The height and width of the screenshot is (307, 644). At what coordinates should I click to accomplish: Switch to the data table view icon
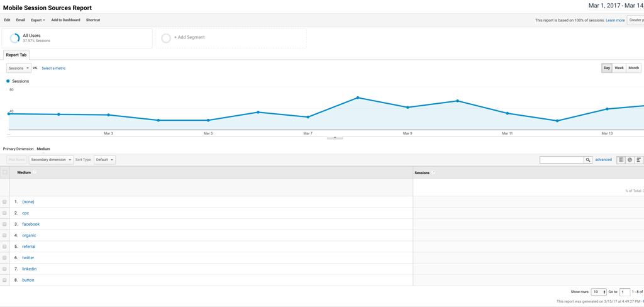coord(621,160)
